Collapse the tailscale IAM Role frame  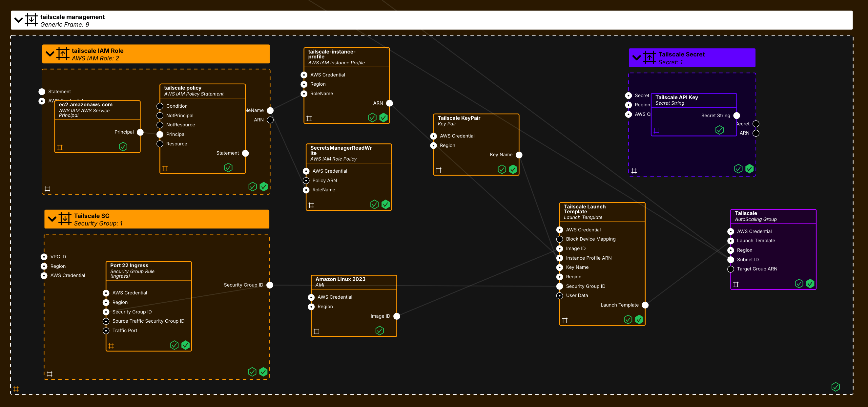click(50, 54)
